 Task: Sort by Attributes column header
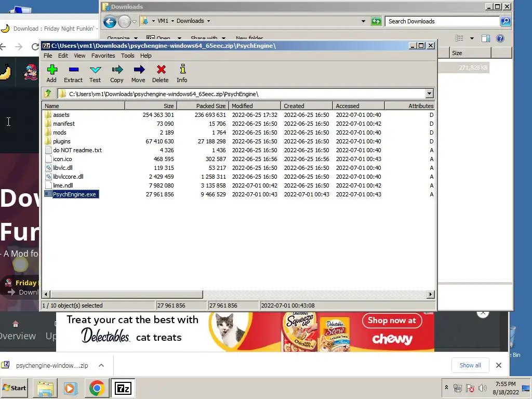tap(409, 106)
